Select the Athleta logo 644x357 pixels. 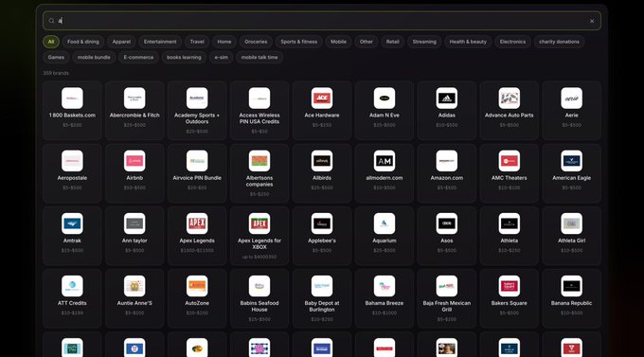pos(509,223)
